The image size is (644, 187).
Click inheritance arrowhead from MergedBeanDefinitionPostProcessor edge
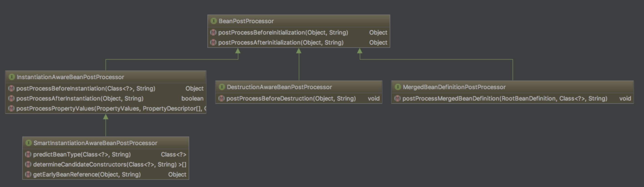pos(360,51)
